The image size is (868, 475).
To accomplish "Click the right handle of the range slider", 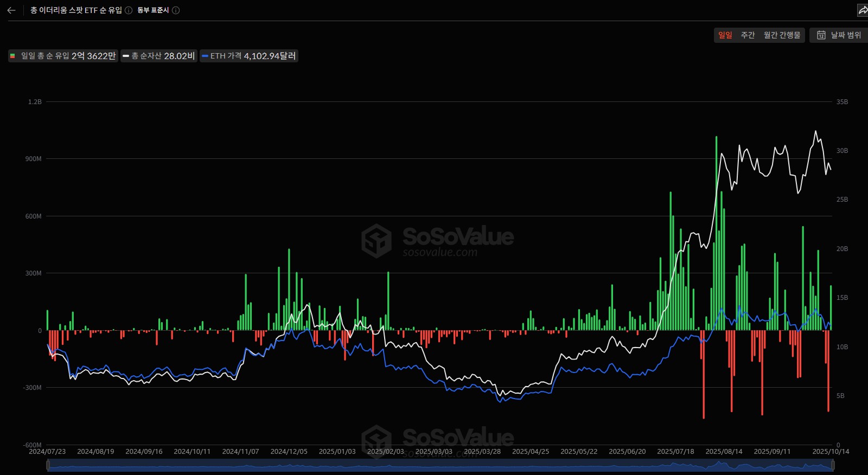I will tap(833, 465).
